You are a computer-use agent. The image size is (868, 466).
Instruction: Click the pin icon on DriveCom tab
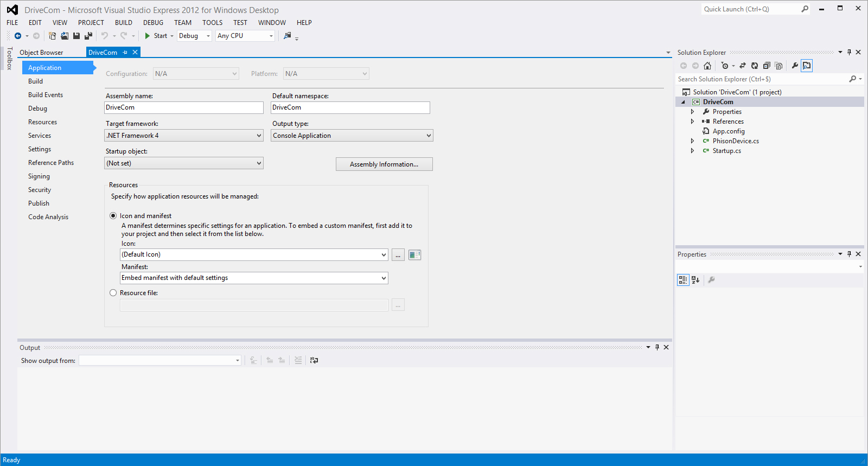point(125,53)
